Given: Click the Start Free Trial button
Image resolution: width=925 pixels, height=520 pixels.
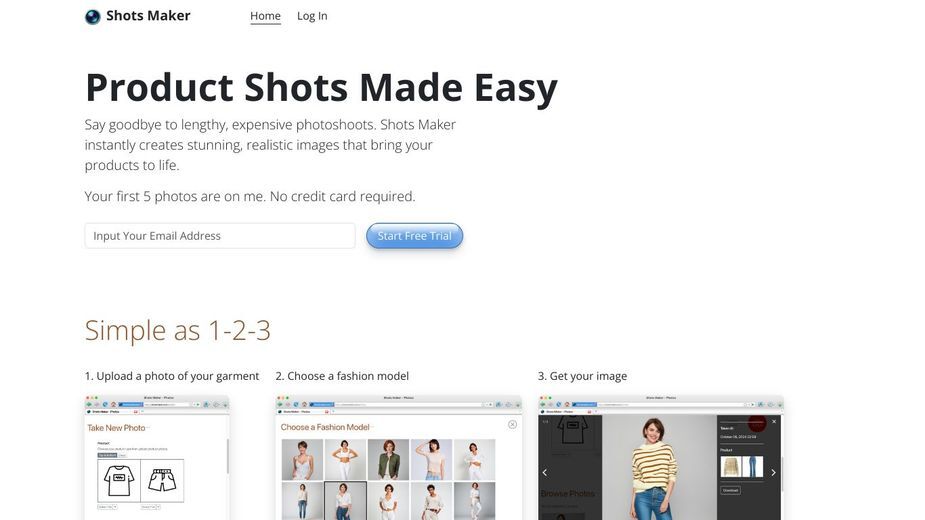Looking at the screenshot, I should [x=414, y=236].
